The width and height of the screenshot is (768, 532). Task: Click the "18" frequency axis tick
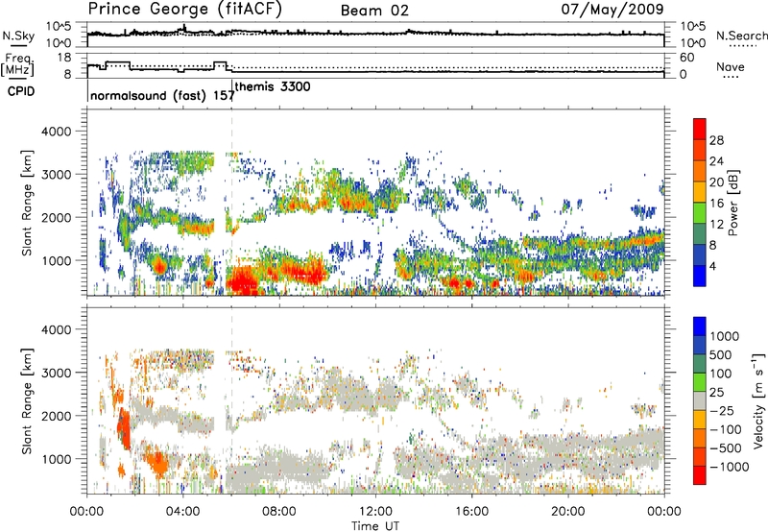(x=64, y=58)
